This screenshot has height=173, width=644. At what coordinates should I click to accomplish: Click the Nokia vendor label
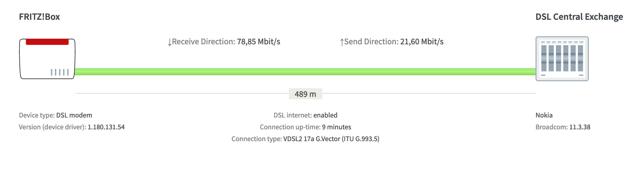tap(544, 115)
